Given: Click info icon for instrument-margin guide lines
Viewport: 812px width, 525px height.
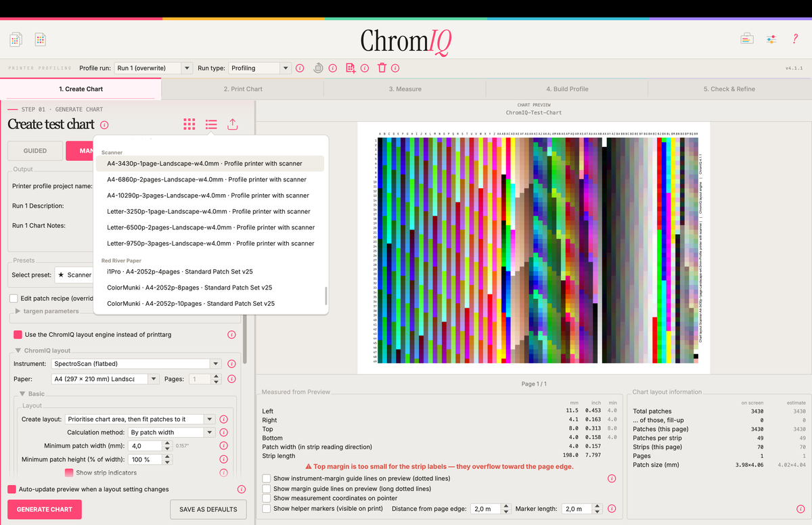Looking at the screenshot, I should (x=612, y=478).
